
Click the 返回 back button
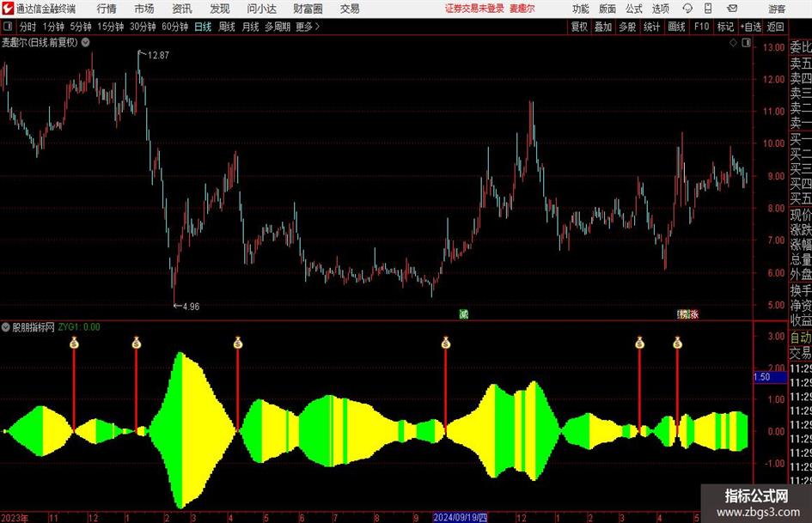coord(775,27)
